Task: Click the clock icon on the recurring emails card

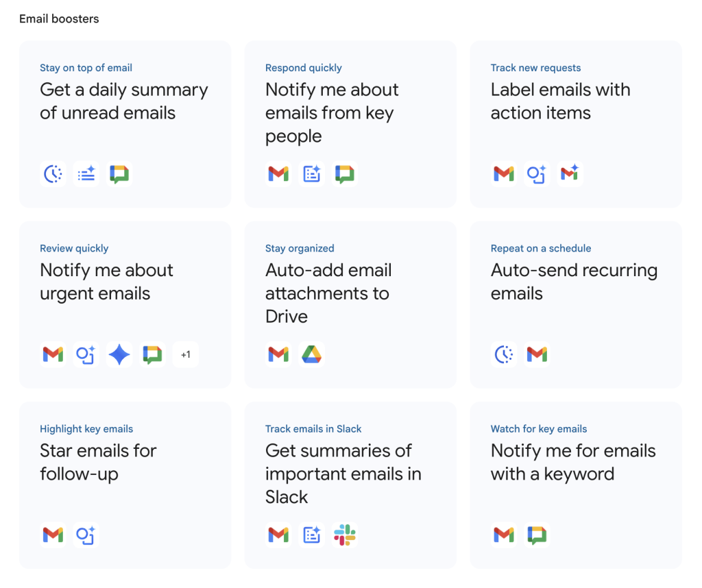Action: coord(504,354)
